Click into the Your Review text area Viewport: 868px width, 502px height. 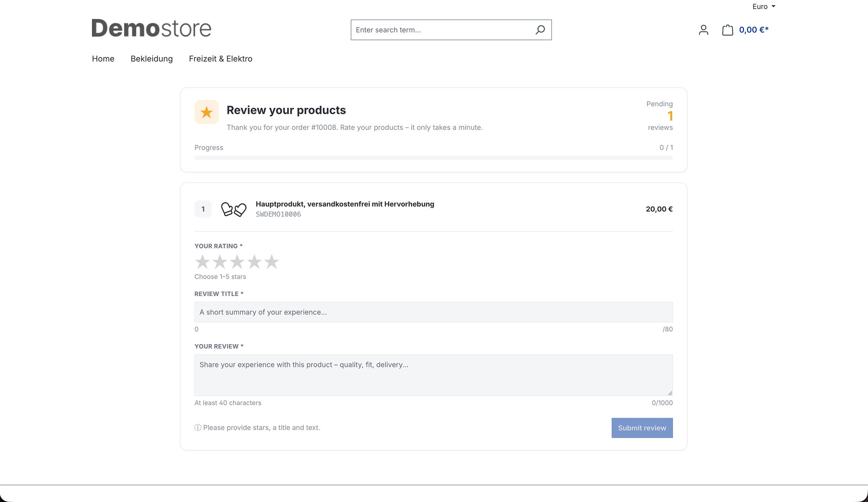[x=434, y=375]
